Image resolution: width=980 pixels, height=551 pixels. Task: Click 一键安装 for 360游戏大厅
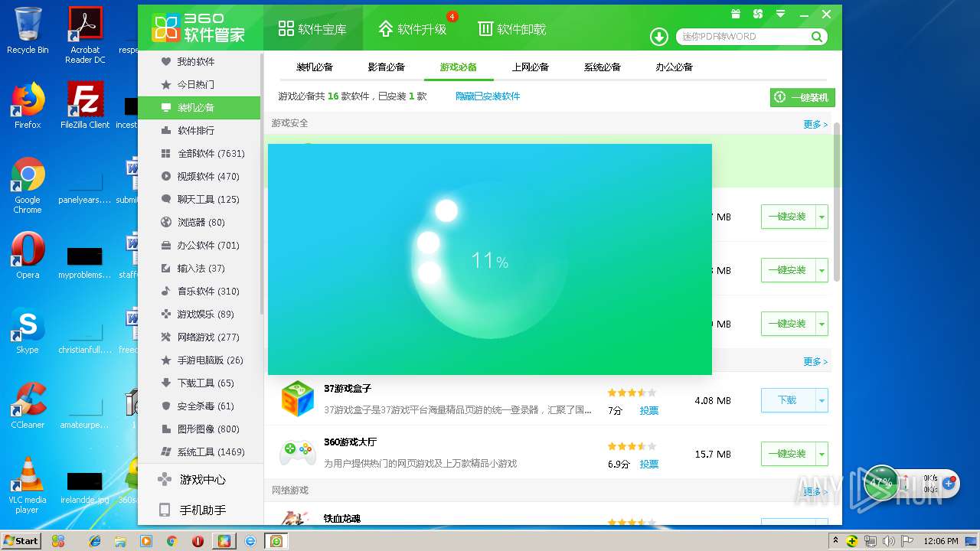788,454
